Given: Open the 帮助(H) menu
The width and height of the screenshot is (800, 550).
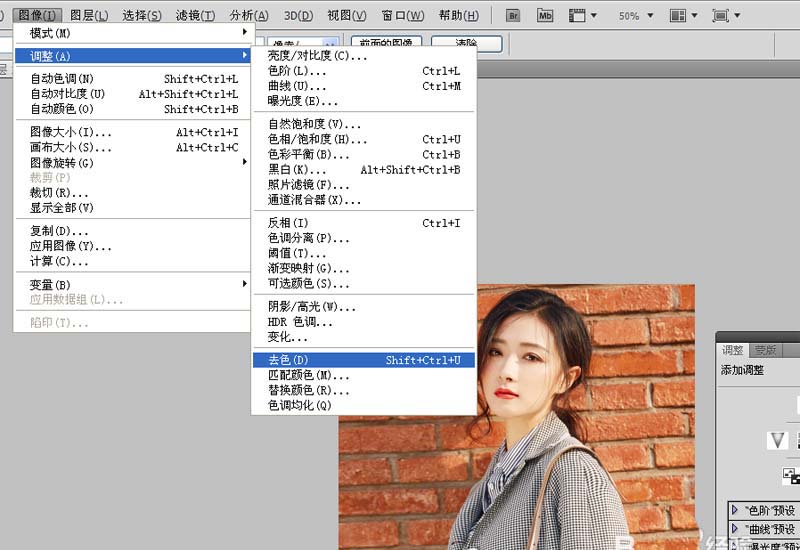Looking at the screenshot, I should pos(459,15).
